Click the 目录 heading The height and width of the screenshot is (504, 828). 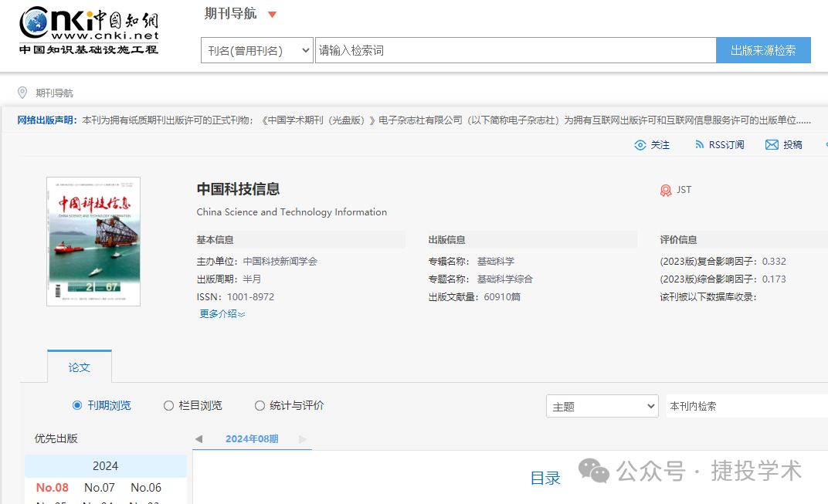click(x=545, y=478)
